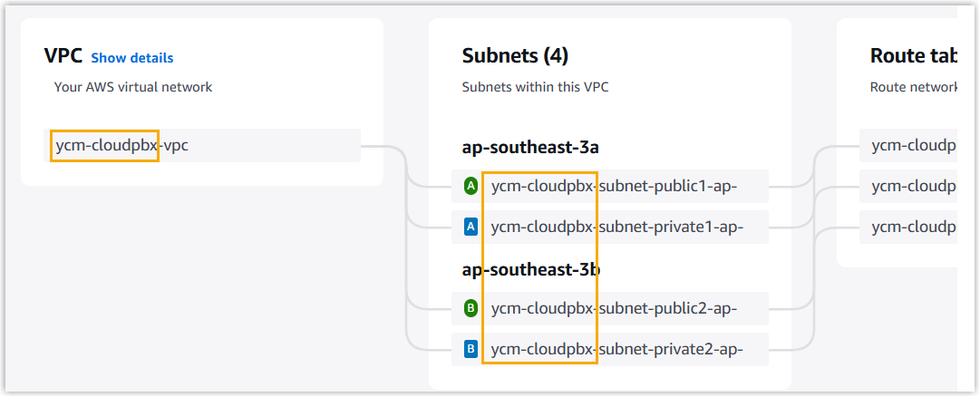Click the VPC panel heading
The image size is (980, 397).
[63, 56]
